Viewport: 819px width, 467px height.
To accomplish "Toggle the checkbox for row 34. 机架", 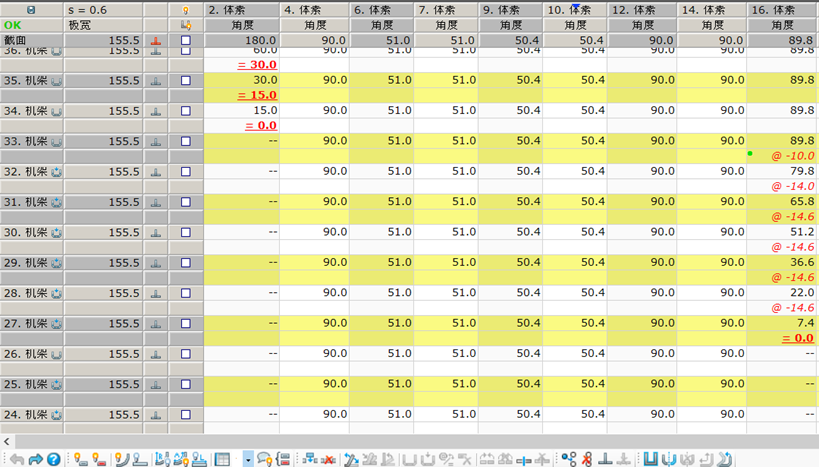I will (x=186, y=111).
